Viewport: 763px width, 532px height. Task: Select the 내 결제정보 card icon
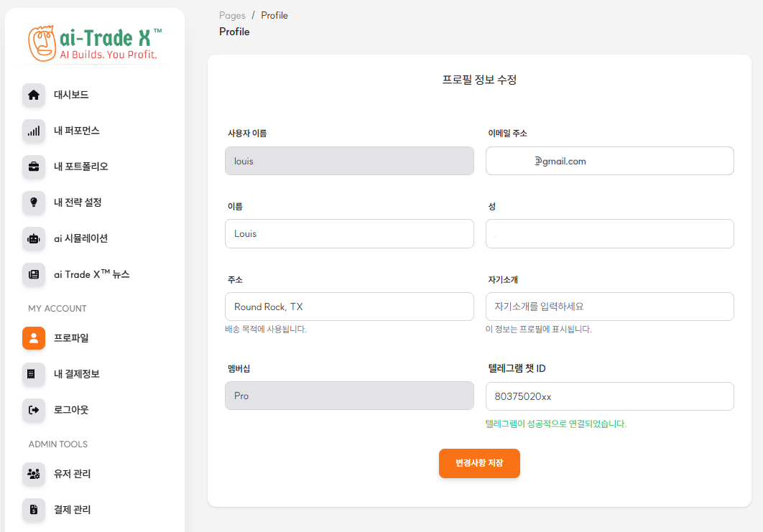[x=33, y=374]
